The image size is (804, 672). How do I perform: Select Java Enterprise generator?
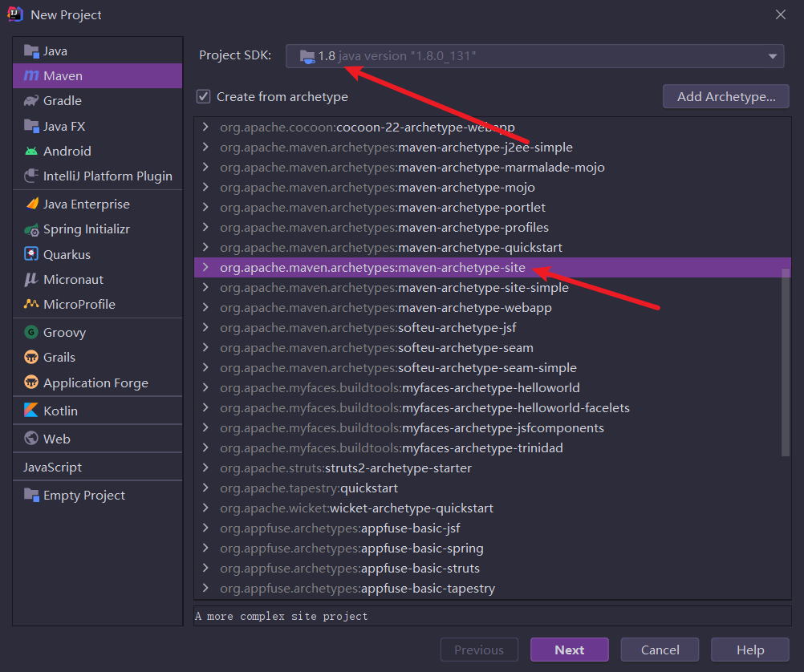pos(97,204)
